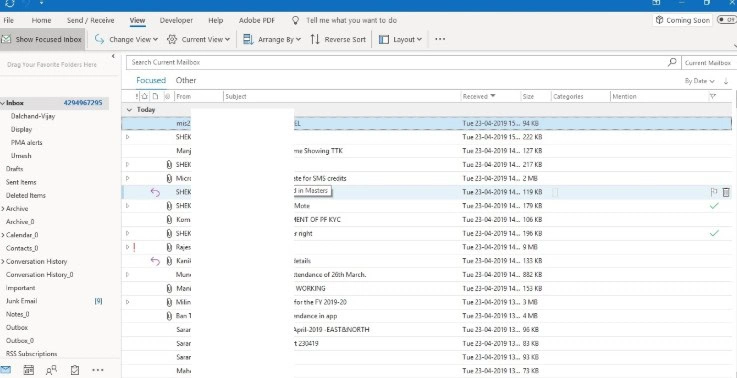
Task: Open the Layout dropdown
Action: pos(400,39)
